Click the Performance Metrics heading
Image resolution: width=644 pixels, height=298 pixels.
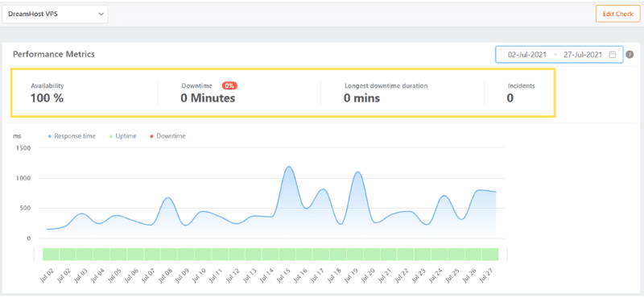coord(54,54)
